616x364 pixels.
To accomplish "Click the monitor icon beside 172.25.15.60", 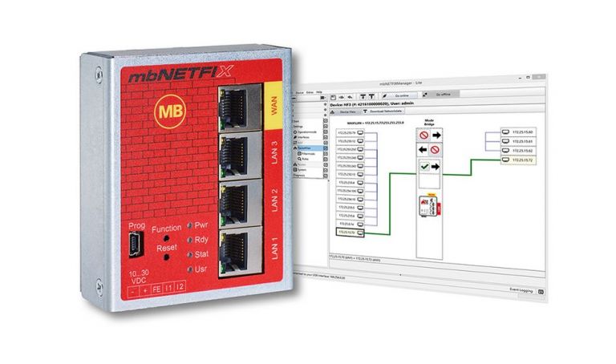I will 506,132.
